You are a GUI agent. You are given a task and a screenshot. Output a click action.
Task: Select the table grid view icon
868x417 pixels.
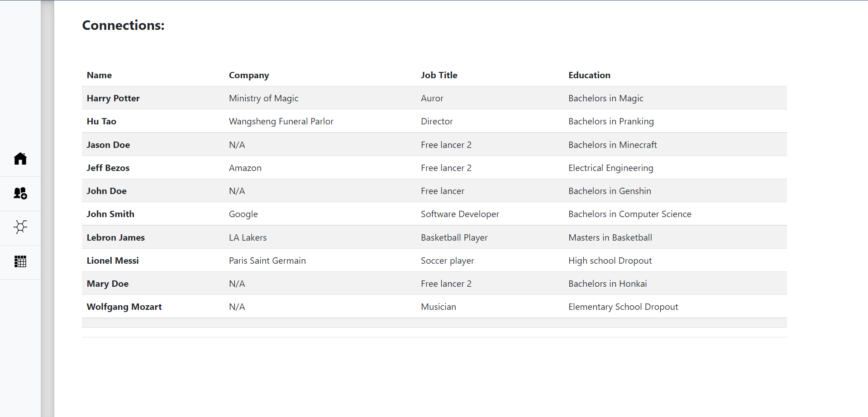(20, 261)
